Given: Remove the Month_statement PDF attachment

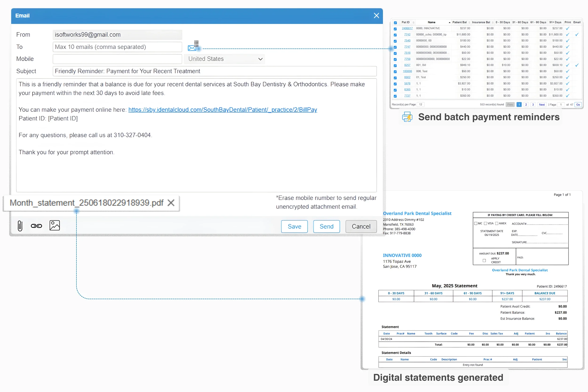Looking at the screenshot, I should tap(171, 202).
